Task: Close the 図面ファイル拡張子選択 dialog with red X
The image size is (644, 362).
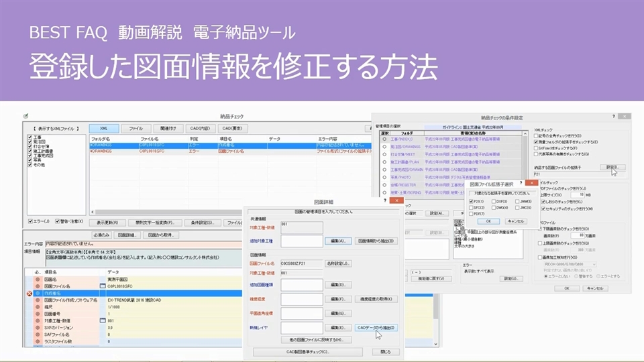Action: point(530,182)
